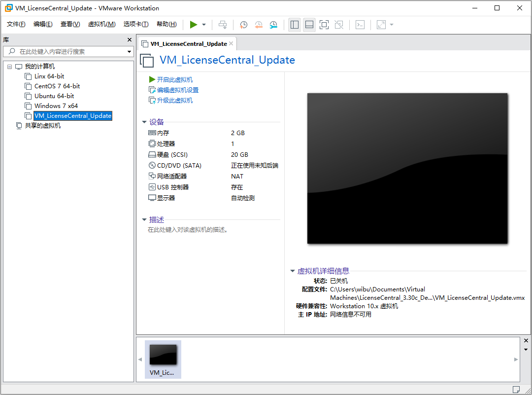Close the VM_LicenseCentral_Update tab
This screenshot has height=395, width=532.
231,43
